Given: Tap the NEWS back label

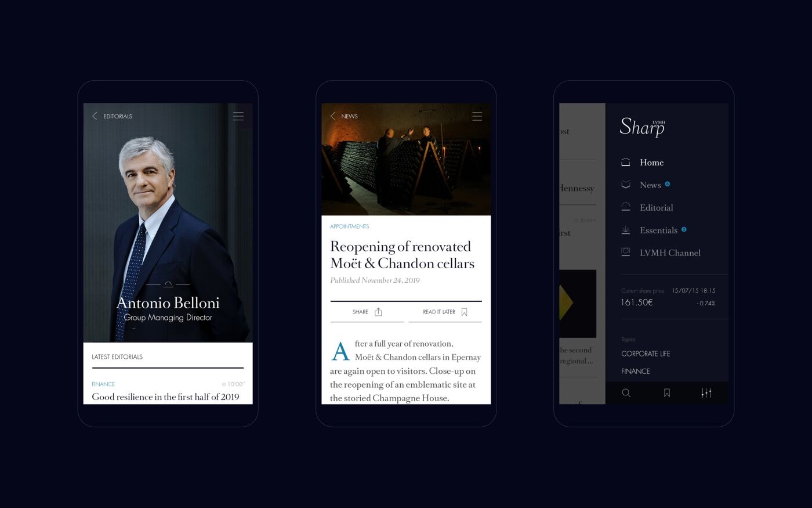Looking at the screenshot, I should 349,117.
